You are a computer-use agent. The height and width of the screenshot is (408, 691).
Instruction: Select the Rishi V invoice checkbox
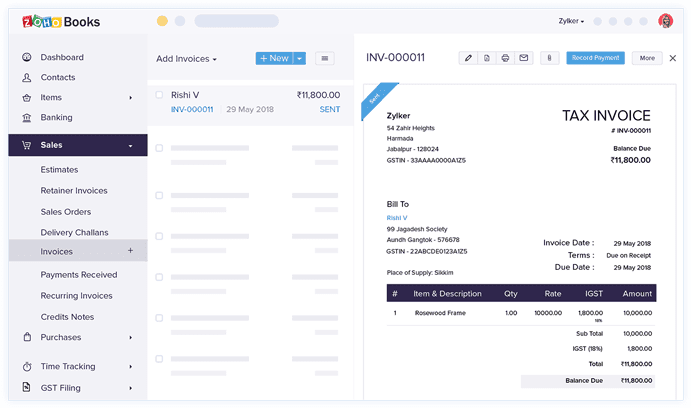[159, 95]
